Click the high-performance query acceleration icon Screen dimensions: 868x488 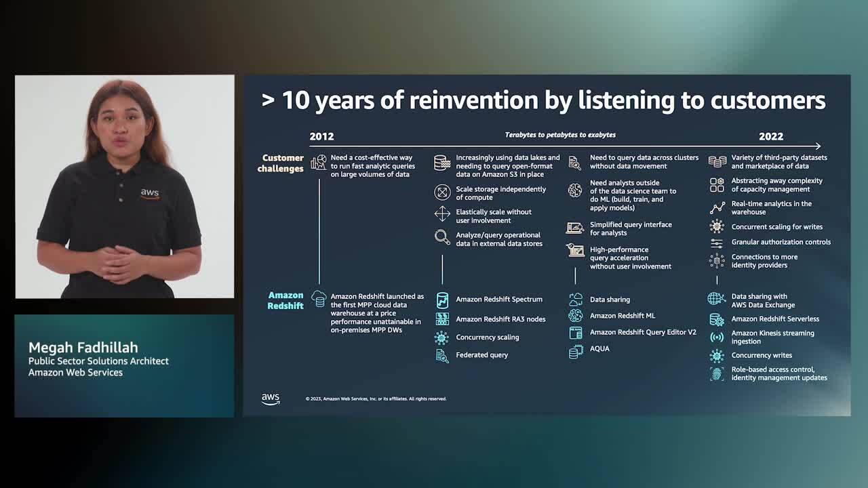pos(575,251)
